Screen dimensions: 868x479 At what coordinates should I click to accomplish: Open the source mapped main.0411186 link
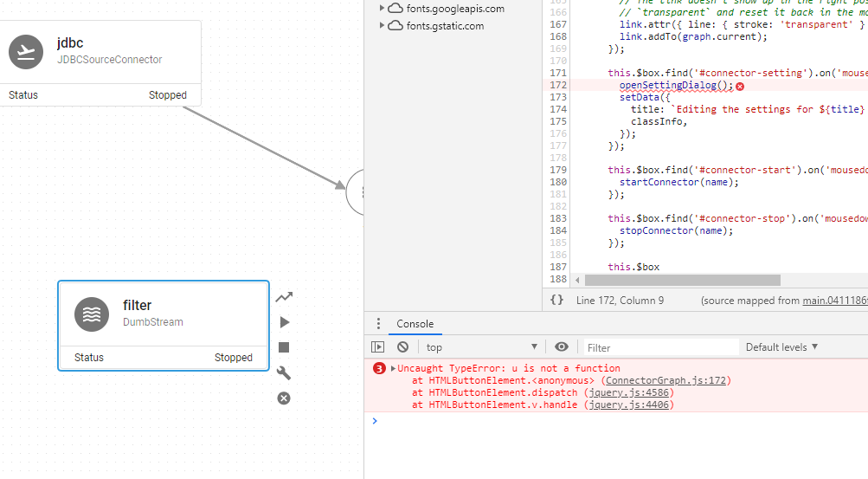point(835,301)
